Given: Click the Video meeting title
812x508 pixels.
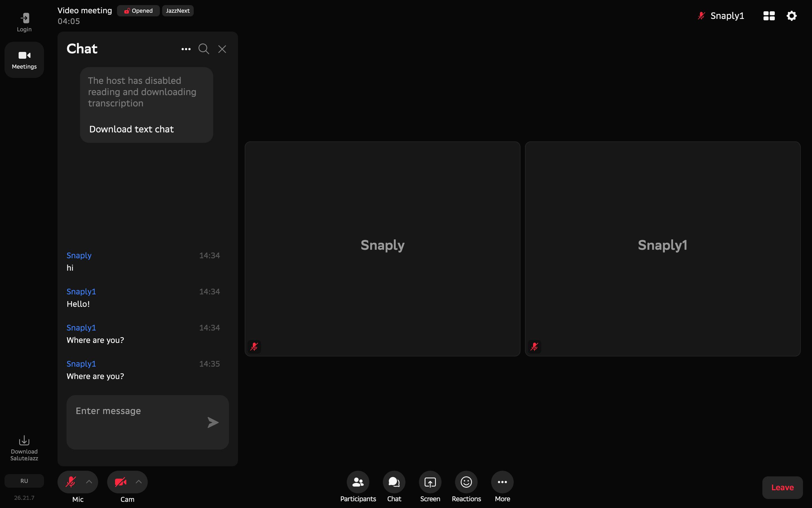Looking at the screenshot, I should (85, 10).
